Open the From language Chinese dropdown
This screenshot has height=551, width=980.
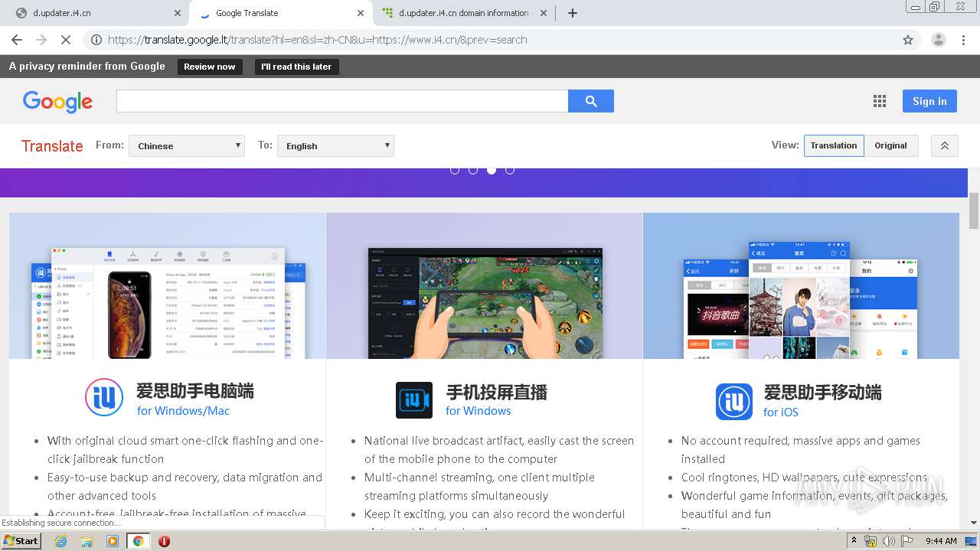coord(187,145)
